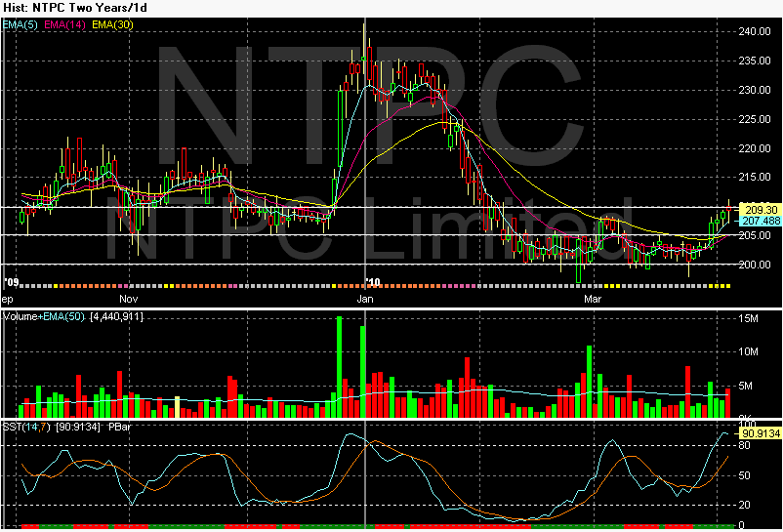
Task: Click the '10 year marker
Action: tap(373, 282)
